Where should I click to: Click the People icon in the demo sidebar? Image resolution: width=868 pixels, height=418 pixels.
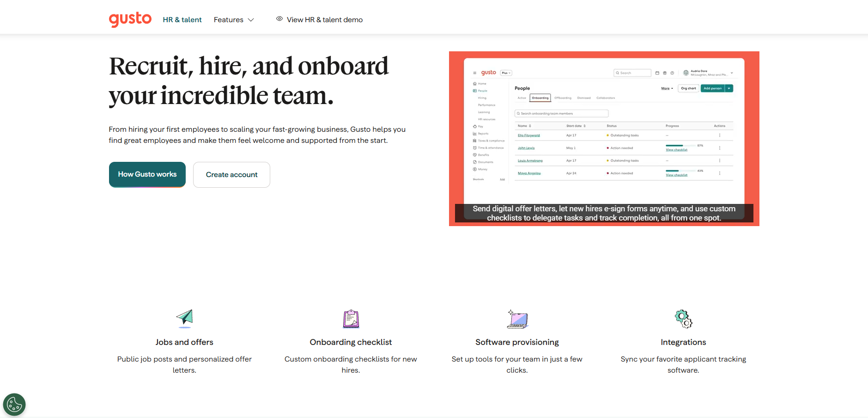tap(474, 91)
